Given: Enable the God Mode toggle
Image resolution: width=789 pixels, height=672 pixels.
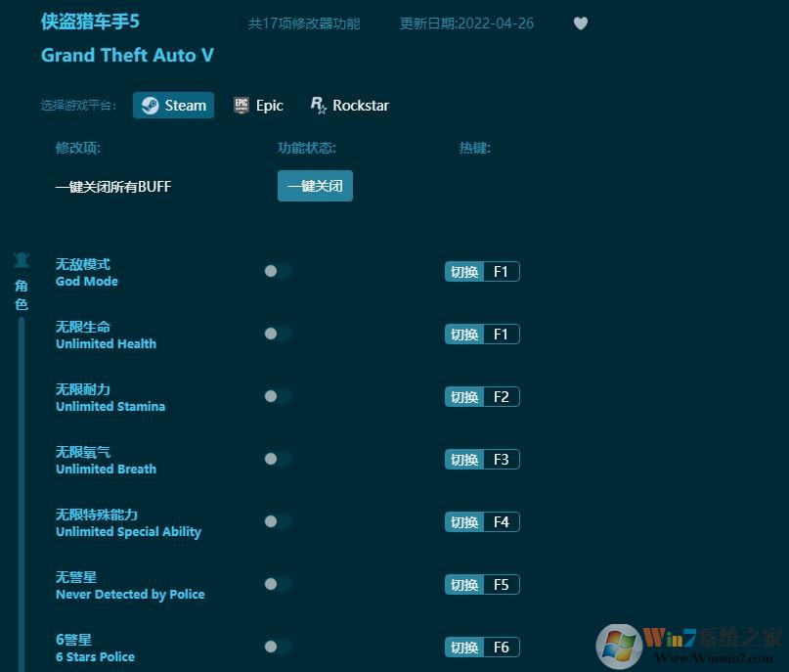Looking at the screenshot, I should coord(277,271).
